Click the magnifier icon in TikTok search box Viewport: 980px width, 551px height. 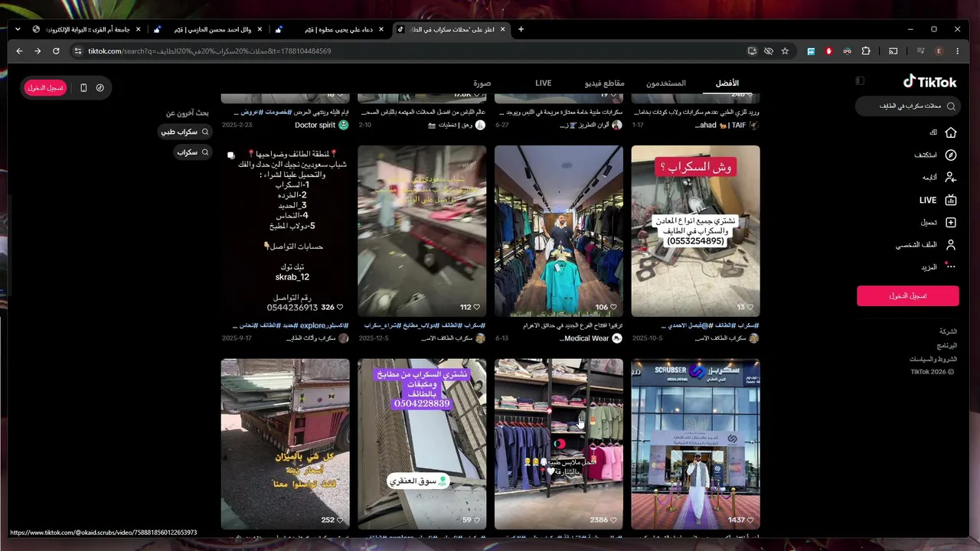point(951,106)
